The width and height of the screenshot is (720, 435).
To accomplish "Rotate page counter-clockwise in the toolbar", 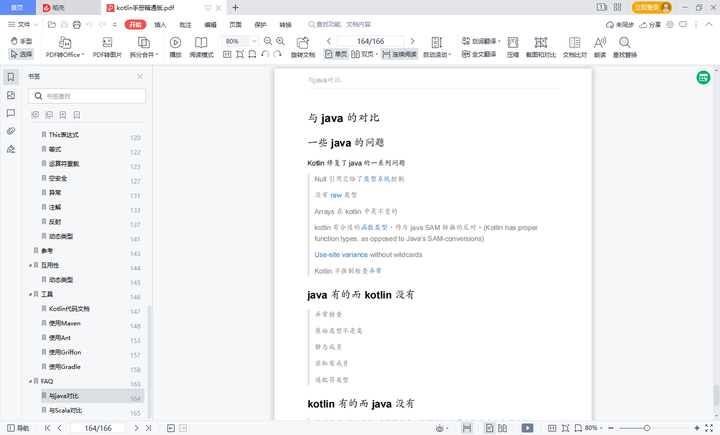I will pos(265,54).
